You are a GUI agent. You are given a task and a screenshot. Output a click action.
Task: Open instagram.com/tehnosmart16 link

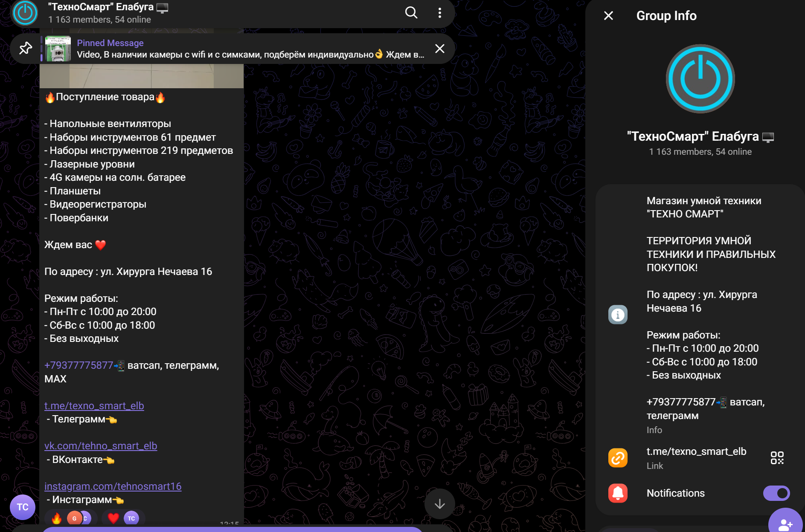[x=113, y=486]
